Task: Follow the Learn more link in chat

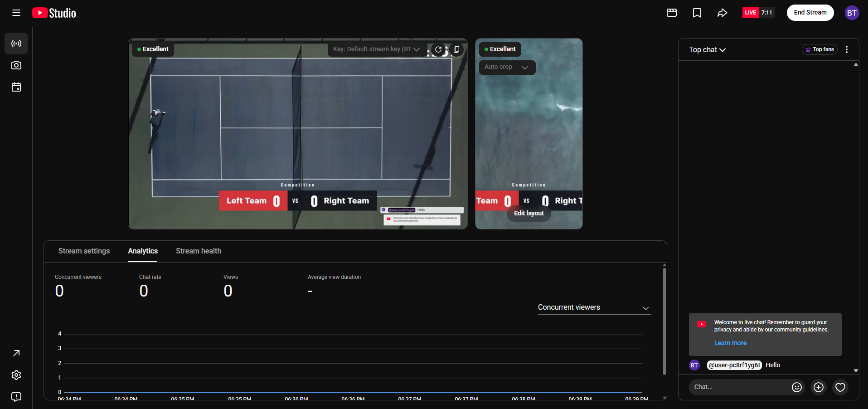Action: tap(730, 343)
